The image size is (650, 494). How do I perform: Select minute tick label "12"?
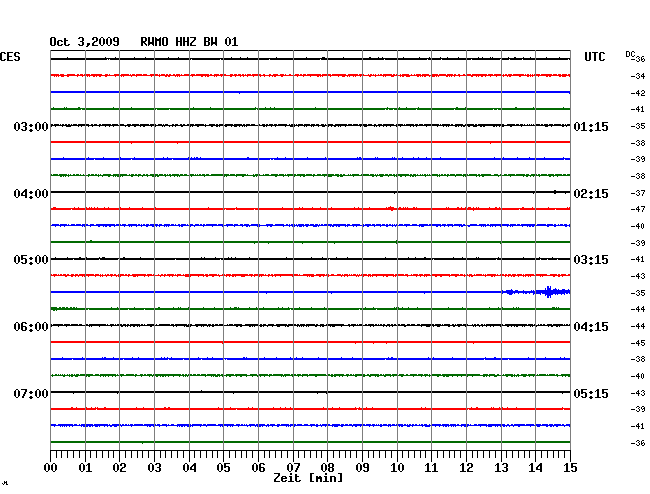466,468
